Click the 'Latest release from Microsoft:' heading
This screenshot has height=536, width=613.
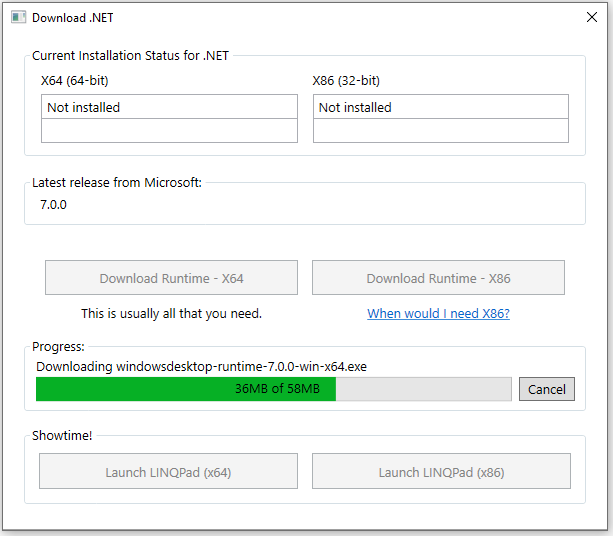117,183
